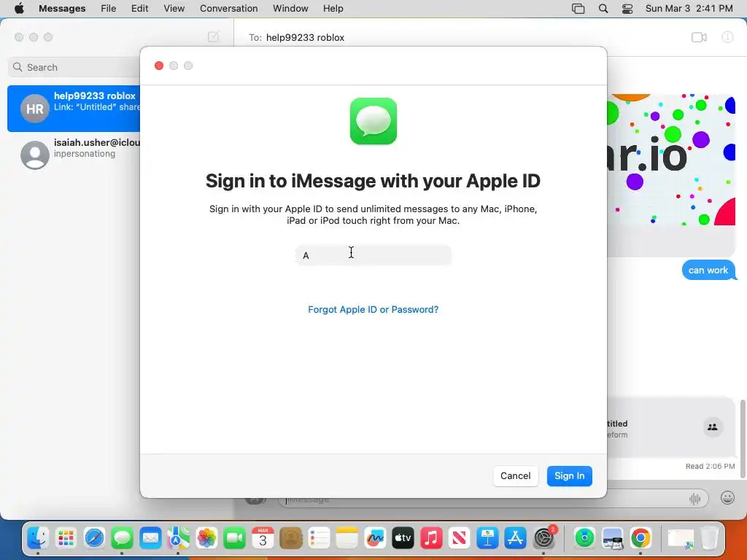747x560 pixels.
Task: Click the Stage Manager icon in the menu bar
Action: [578, 9]
